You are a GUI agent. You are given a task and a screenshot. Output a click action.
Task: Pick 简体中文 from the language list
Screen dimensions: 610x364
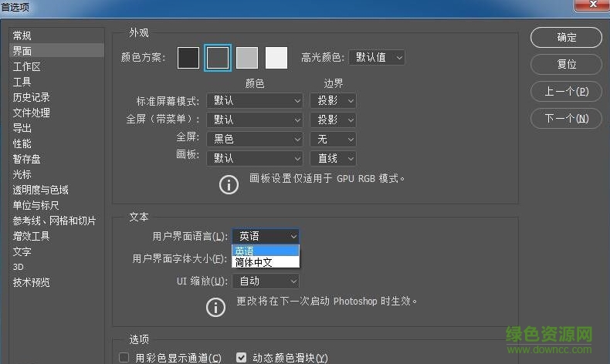point(266,262)
